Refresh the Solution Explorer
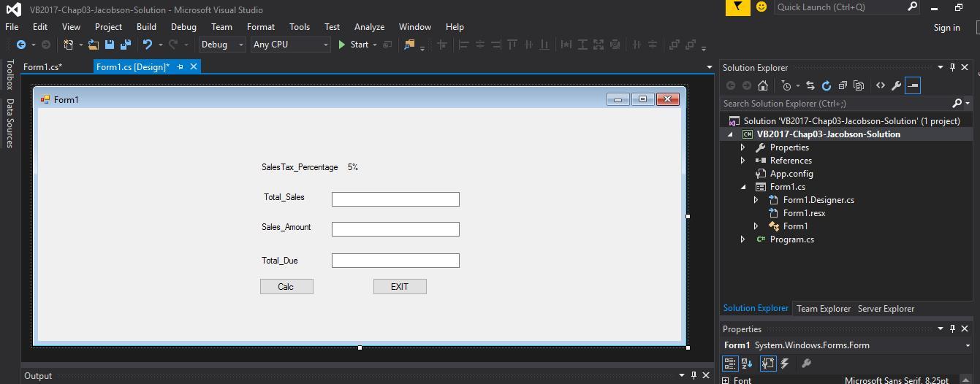980x384 pixels. click(827, 85)
